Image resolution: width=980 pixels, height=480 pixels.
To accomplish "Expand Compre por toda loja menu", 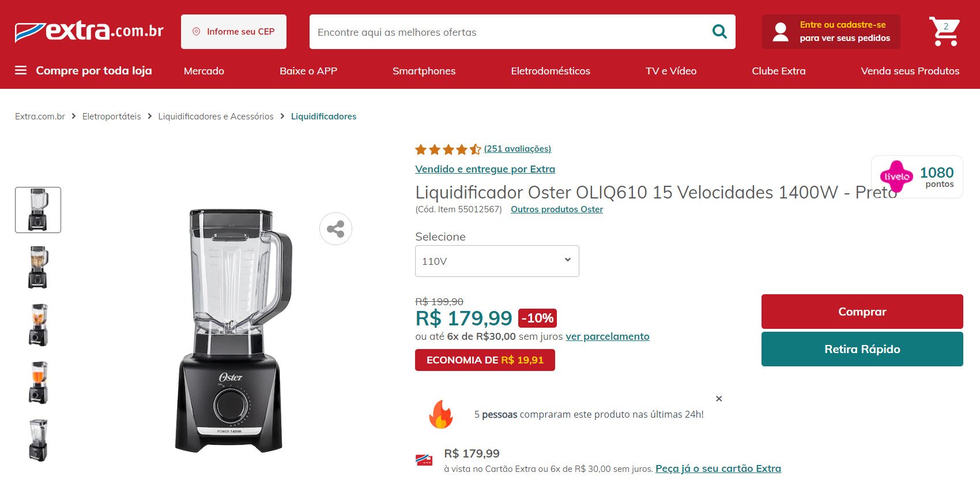I will point(94,70).
